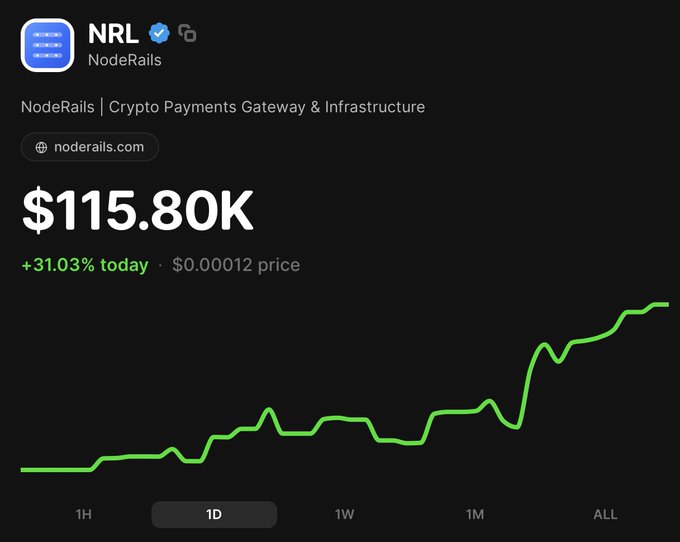The image size is (680, 542).
Task: Select the 1H time range tab
Action: pyautogui.click(x=83, y=514)
